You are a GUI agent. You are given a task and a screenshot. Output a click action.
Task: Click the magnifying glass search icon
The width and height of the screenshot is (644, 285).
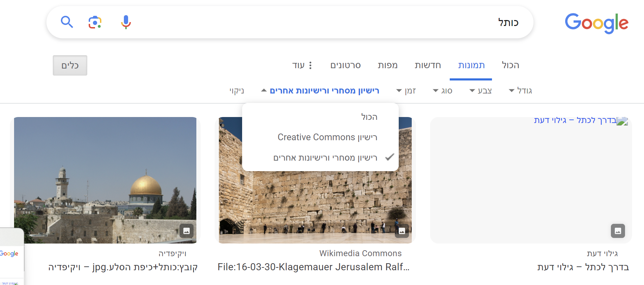point(67,22)
